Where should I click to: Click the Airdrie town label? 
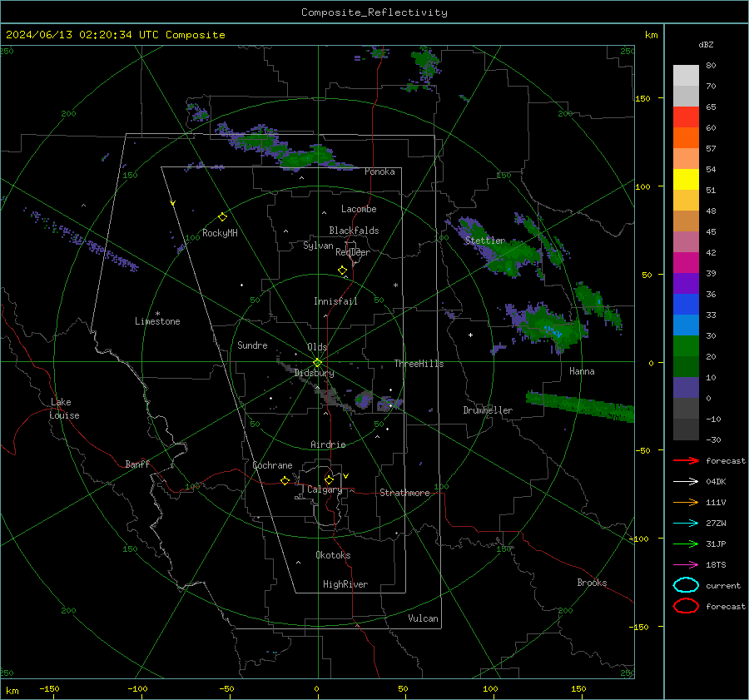coord(328,444)
